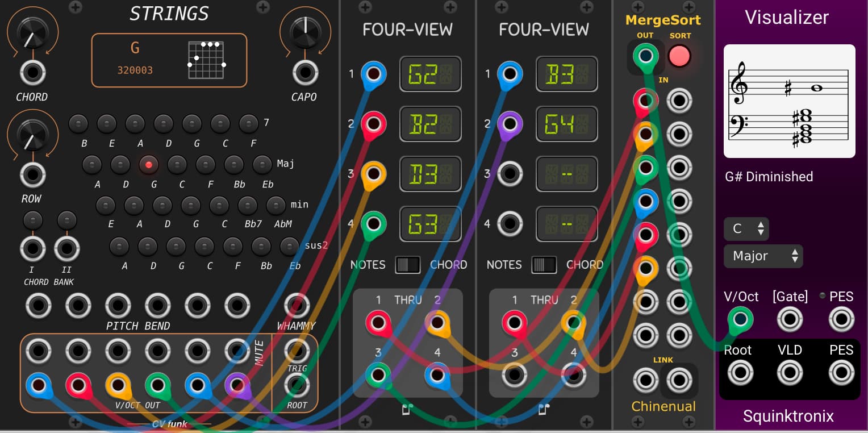Toggle the lit G button in Maj row
Image resolution: width=868 pixels, height=433 pixels.
click(x=149, y=165)
